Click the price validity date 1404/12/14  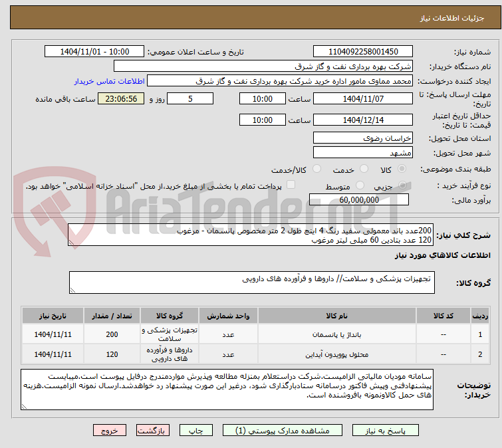point(363,120)
